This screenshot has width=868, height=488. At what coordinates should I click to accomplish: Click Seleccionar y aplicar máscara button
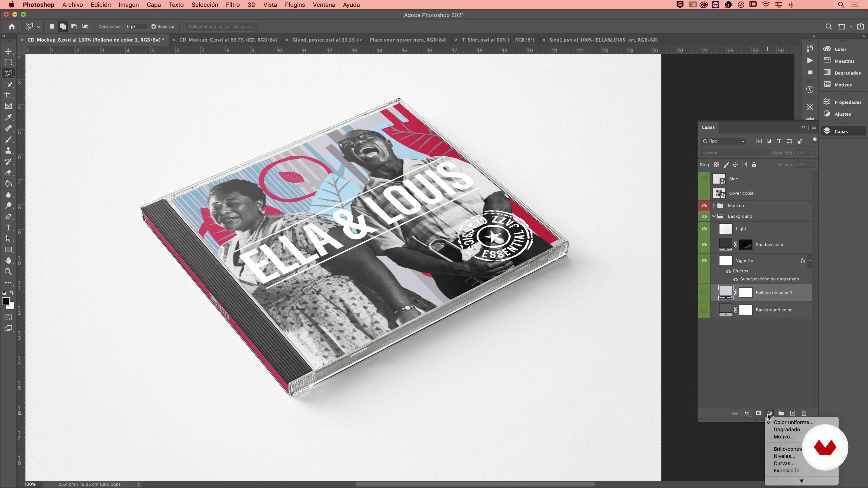(x=221, y=27)
